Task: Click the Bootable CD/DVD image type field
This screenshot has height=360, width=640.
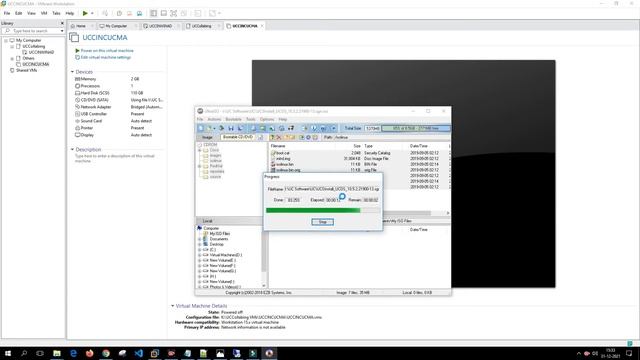Action: pos(238,137)
